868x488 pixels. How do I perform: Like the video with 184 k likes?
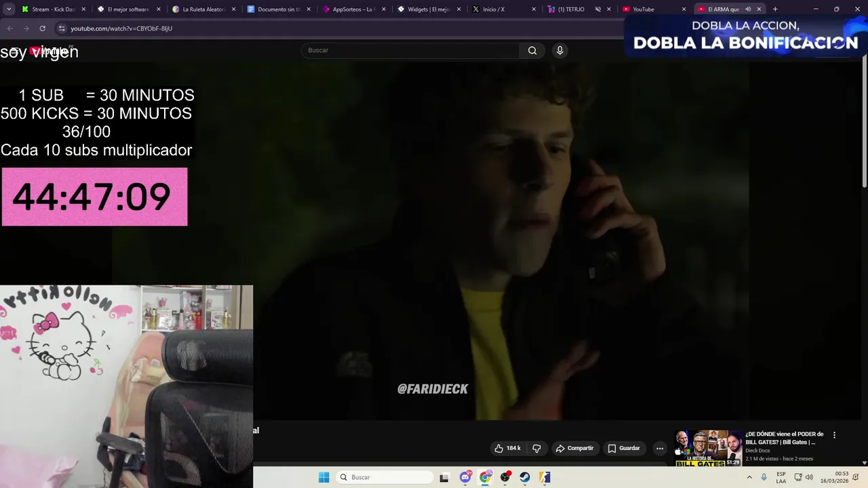[x=507, y=448]
